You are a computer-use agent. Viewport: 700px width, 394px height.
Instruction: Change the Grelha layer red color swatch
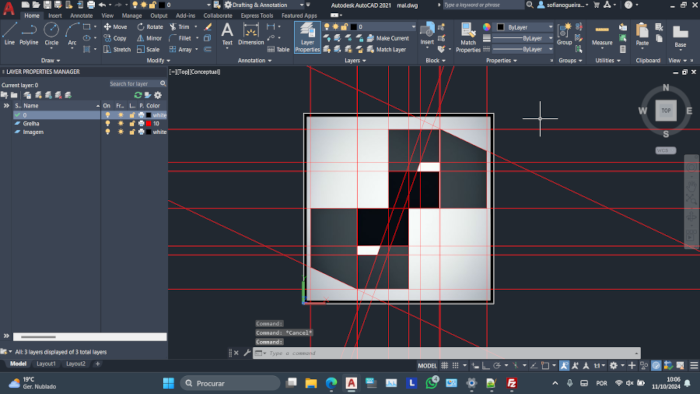(149, 124)
